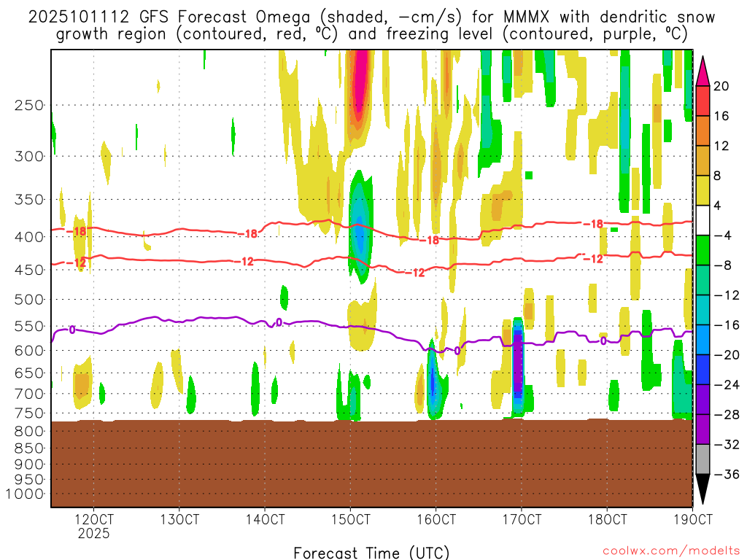Image resolution: width=747 pixels, height=560 pixels.
Task: Click the 1000 pressure level label
Action: (x=25, y=494)
